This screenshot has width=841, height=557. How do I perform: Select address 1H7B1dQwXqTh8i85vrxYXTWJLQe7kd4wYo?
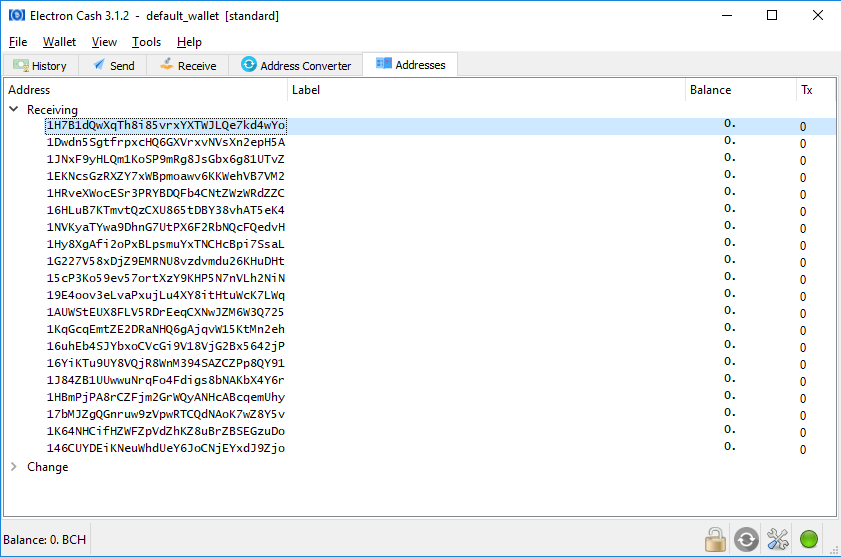(x=166, y=126)
